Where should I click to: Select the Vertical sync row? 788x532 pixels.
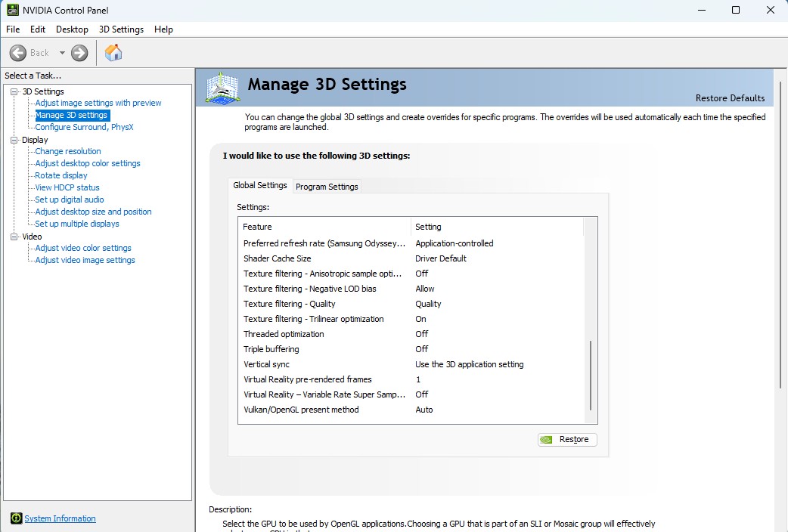click(x=411, y=363)
